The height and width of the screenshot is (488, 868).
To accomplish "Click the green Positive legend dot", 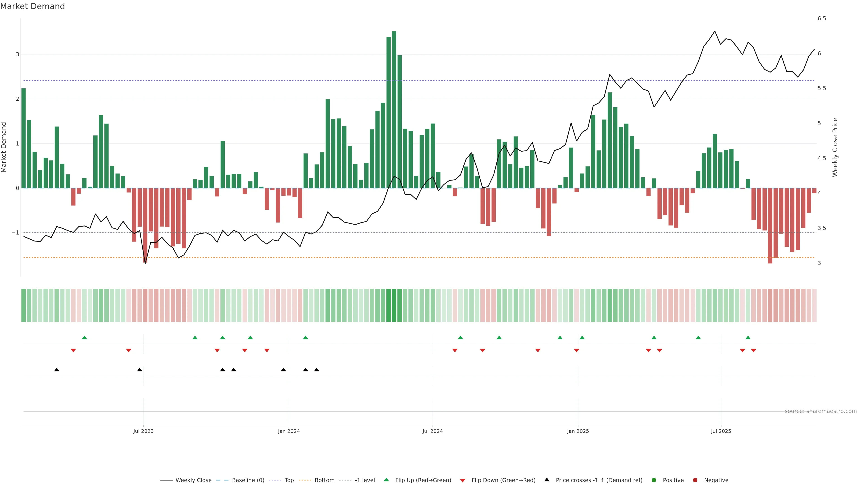I will pyautogui.click(x=654, y=480).
